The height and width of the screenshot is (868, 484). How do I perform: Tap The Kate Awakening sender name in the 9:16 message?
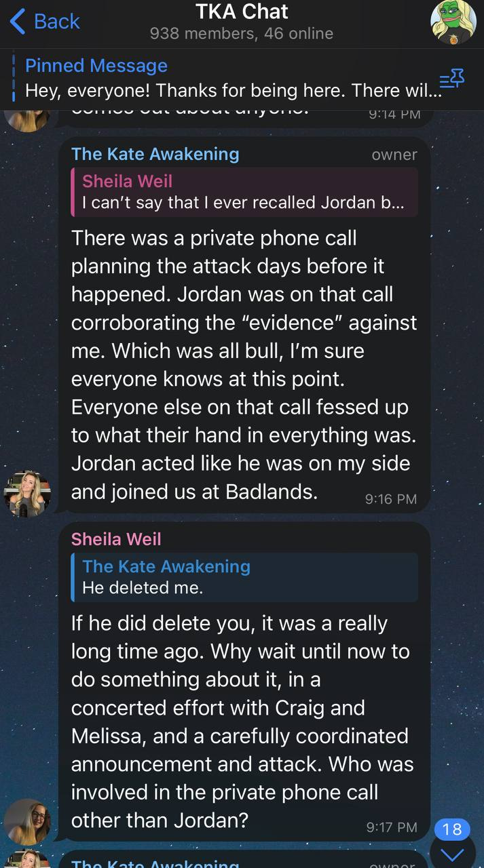[155, 154]
